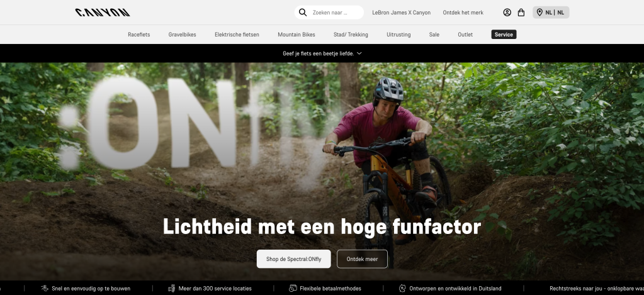Open the shopping bag cart icon
The height and width of the screenshot is (295, 644).
click(x=521, y=13)
